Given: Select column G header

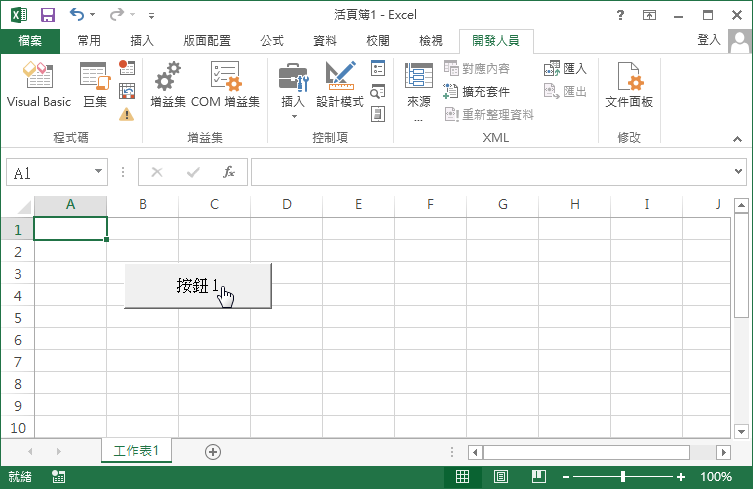Looking at the screenshot, I should tap(502, 205).
